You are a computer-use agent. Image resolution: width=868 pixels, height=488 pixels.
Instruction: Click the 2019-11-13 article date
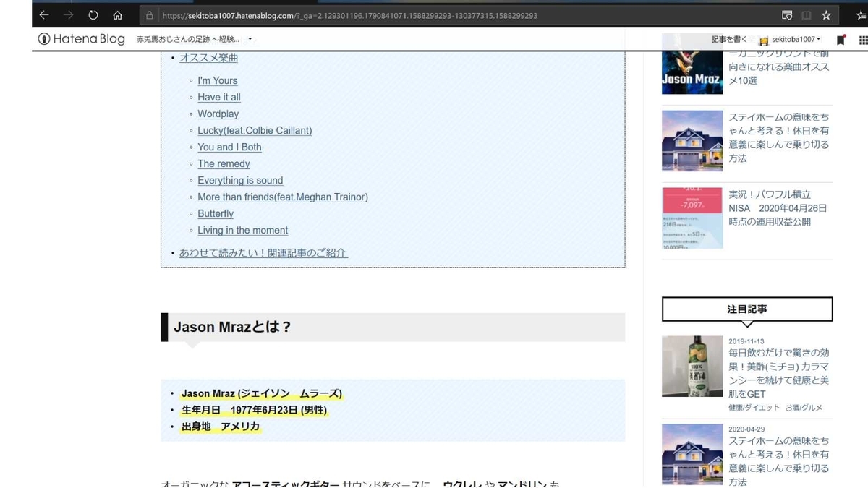click(746, 341)
